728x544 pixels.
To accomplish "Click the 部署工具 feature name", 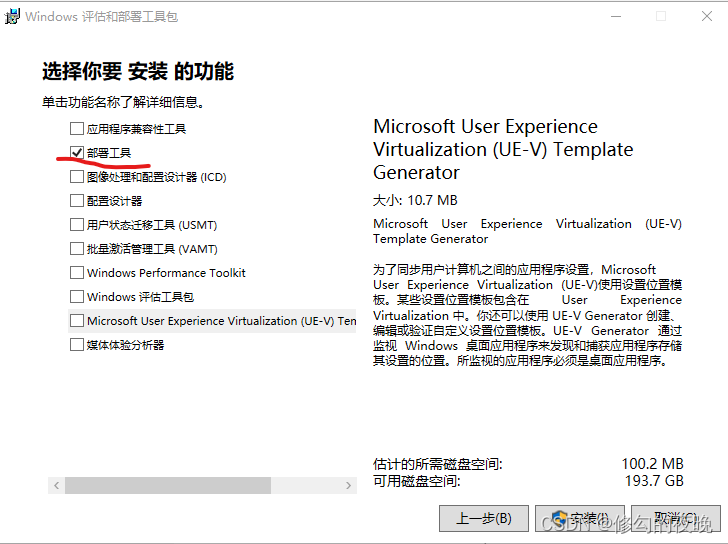I will coord(109,153).
